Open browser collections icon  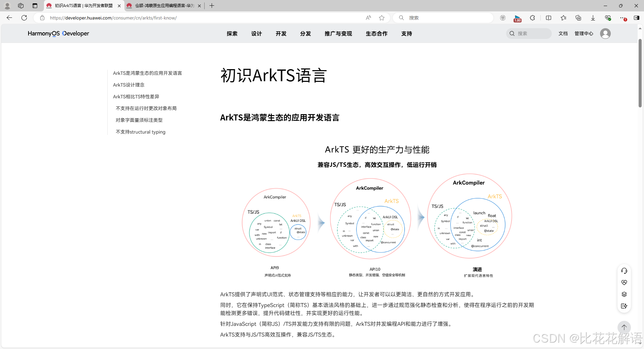(578, 18)
